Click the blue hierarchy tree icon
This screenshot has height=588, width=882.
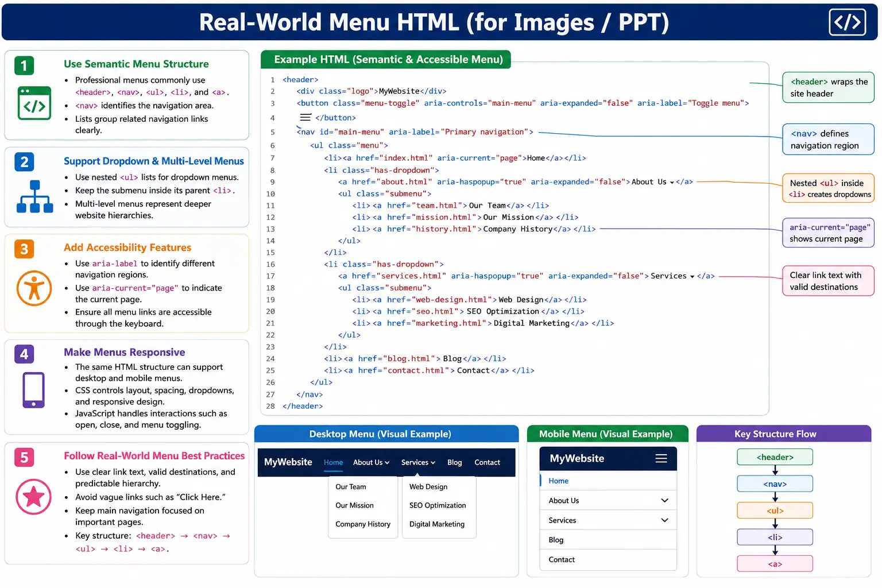[x=34, y=196]
